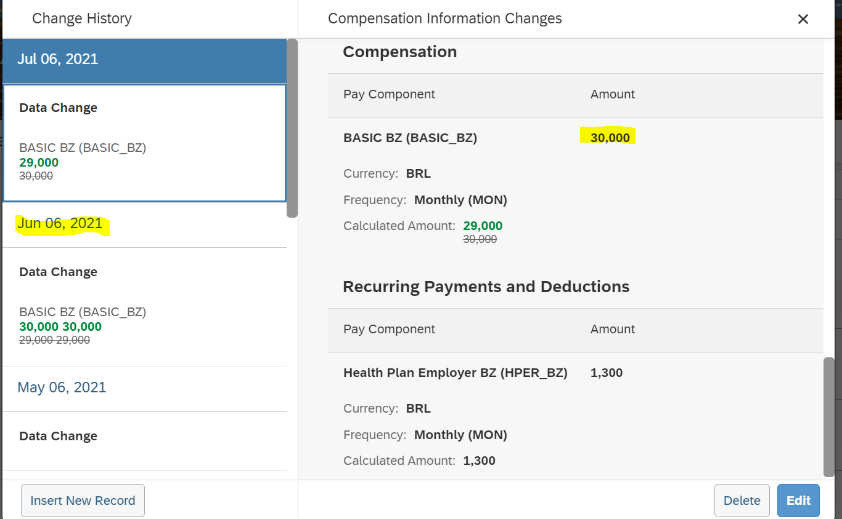Click Insert New Record button
The height and width of the screenshot is (519, 842).
83,500
